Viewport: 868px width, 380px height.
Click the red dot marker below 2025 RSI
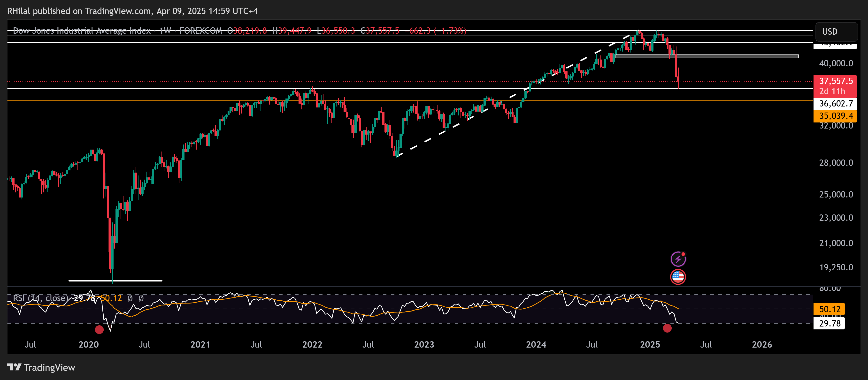tap(667, 328)
